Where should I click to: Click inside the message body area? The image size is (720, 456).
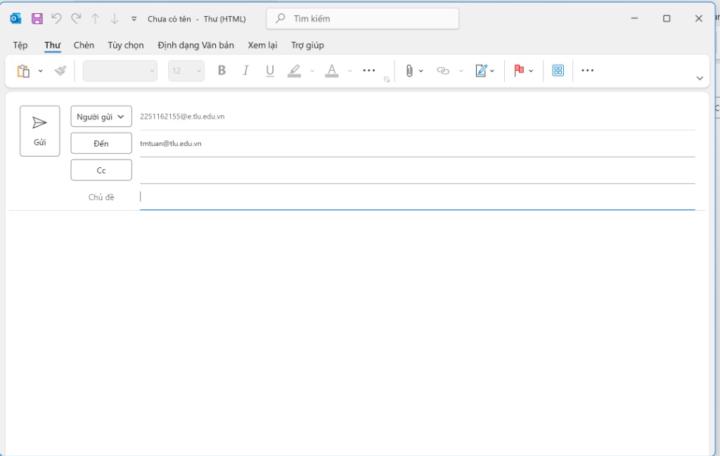(357, 333)
